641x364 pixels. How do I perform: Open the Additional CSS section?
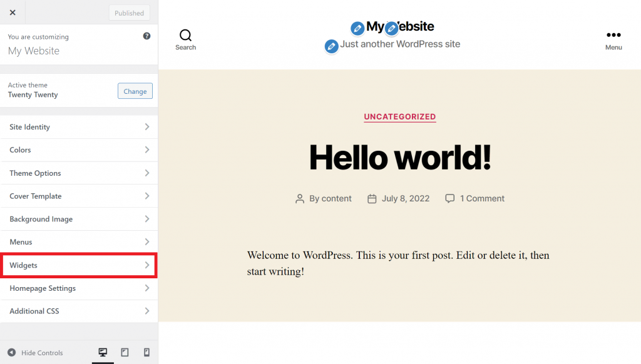(79, 311)
